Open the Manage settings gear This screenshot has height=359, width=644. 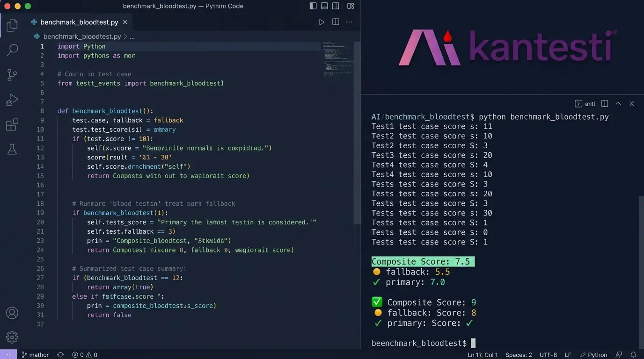pos(12,337)
